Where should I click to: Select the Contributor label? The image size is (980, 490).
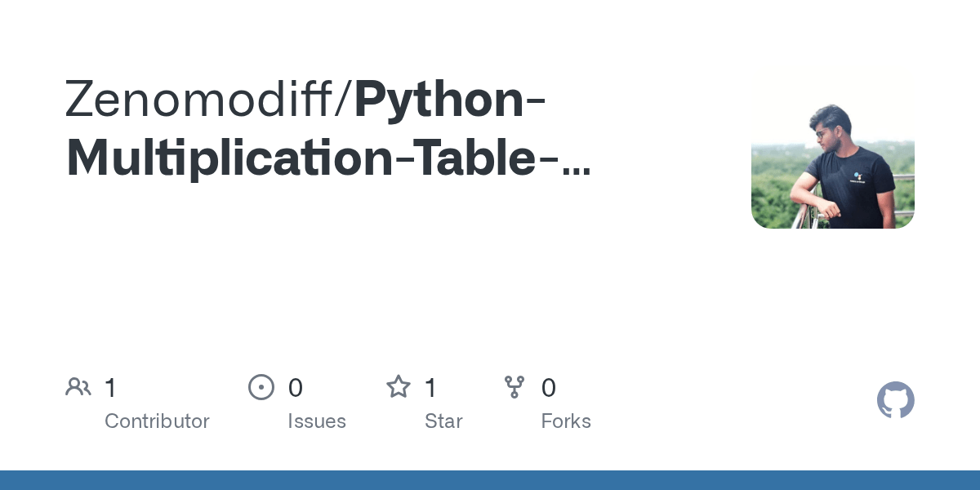click(157, 421)
